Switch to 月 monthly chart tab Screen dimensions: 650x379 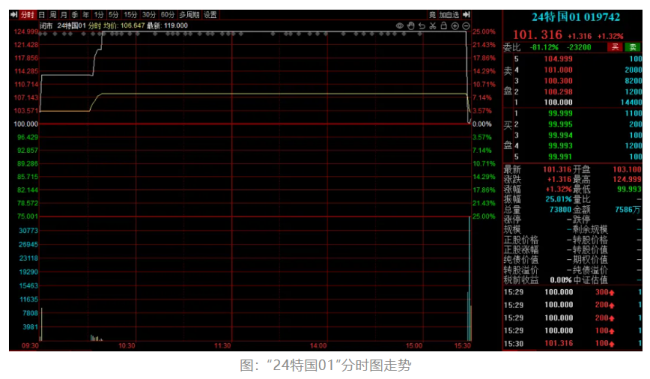(63, 15)
